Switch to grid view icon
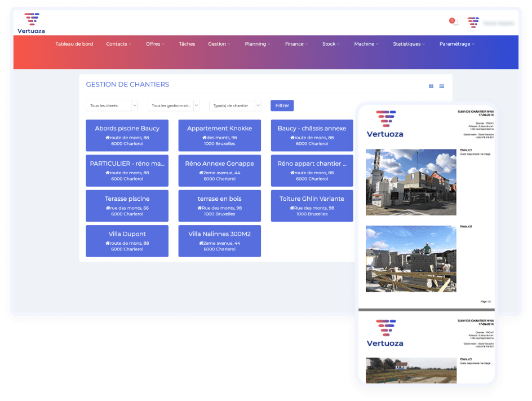532x401 pixels. (x=431, y=86)
